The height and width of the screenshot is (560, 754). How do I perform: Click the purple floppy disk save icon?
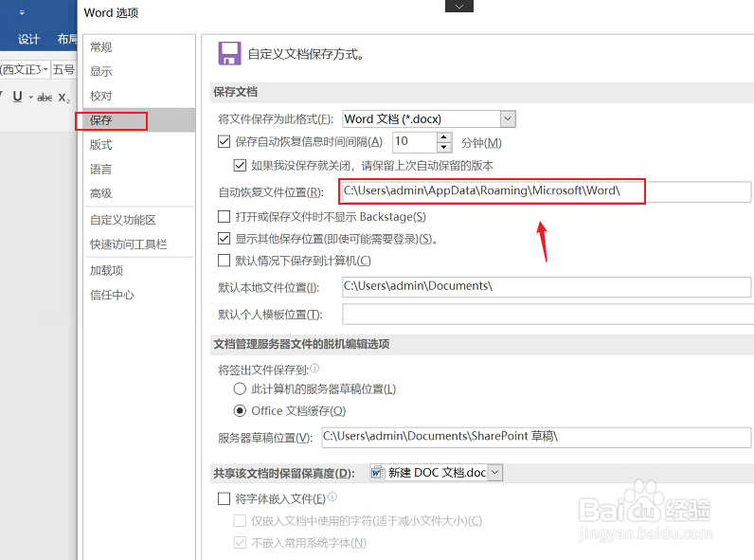229,53
